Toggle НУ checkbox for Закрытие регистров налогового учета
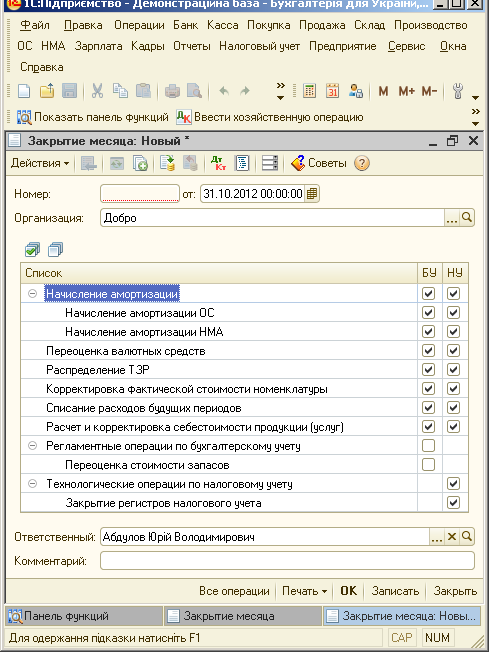489x652 pixels. tap(453, 503)
